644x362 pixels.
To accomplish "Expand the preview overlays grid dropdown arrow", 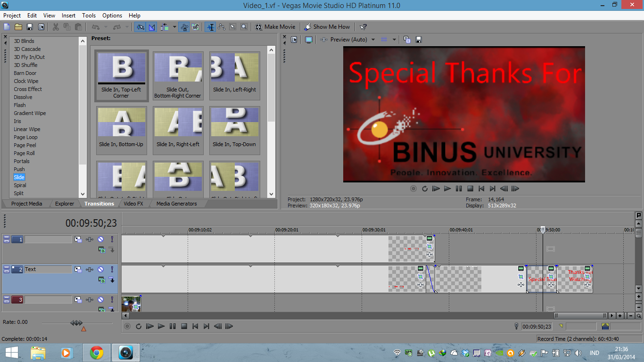I will pyautogui.click(x=394, y=40).
